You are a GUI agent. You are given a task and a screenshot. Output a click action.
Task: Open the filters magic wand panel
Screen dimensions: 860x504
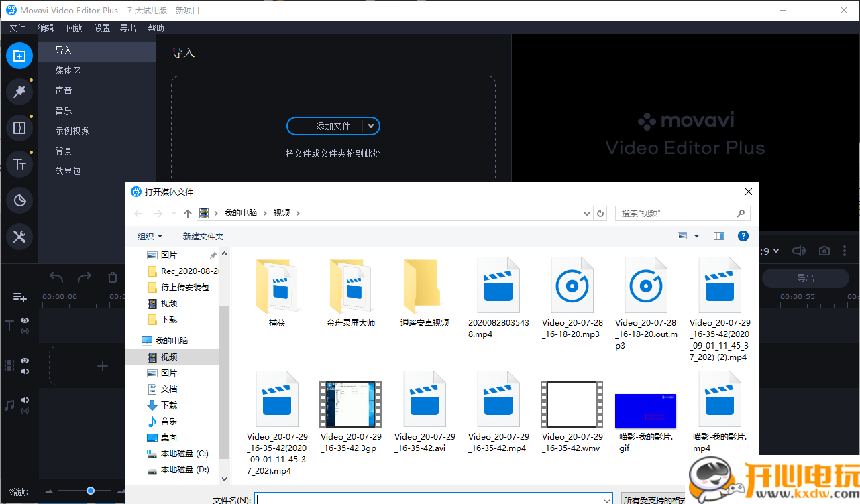[x=19, y=92]
